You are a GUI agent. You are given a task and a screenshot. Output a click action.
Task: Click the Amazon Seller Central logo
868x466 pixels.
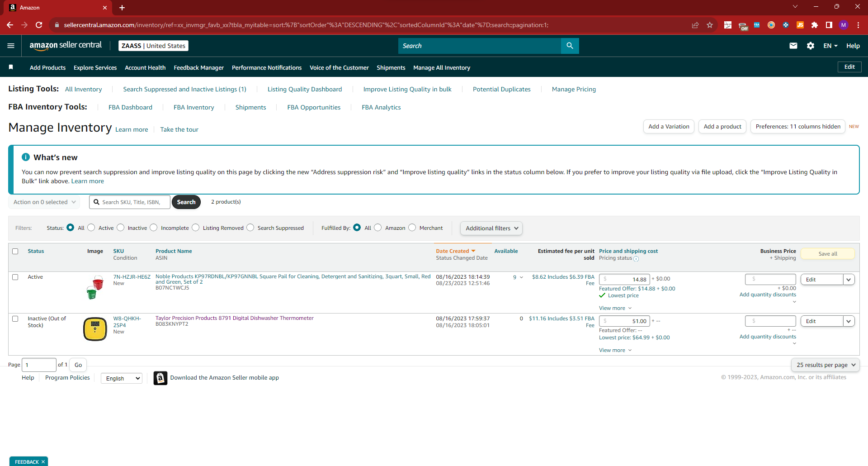(x=66, y=45)
